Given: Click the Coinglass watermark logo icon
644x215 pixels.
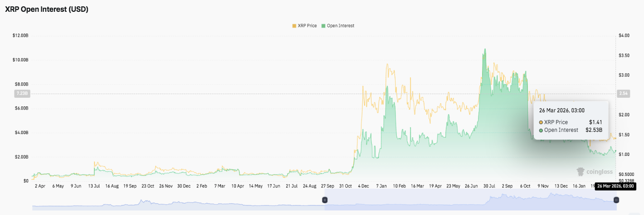Looking at the screenshot, I should coord(581,172).
